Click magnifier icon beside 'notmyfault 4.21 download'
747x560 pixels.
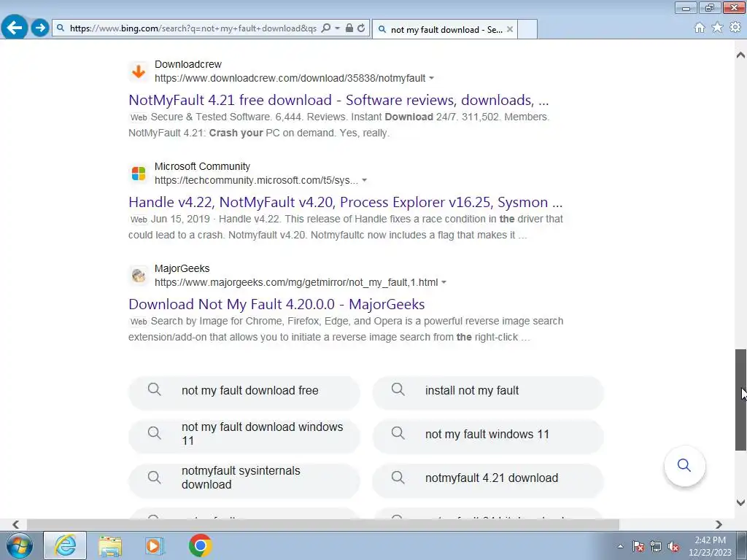tap(398, 477)
